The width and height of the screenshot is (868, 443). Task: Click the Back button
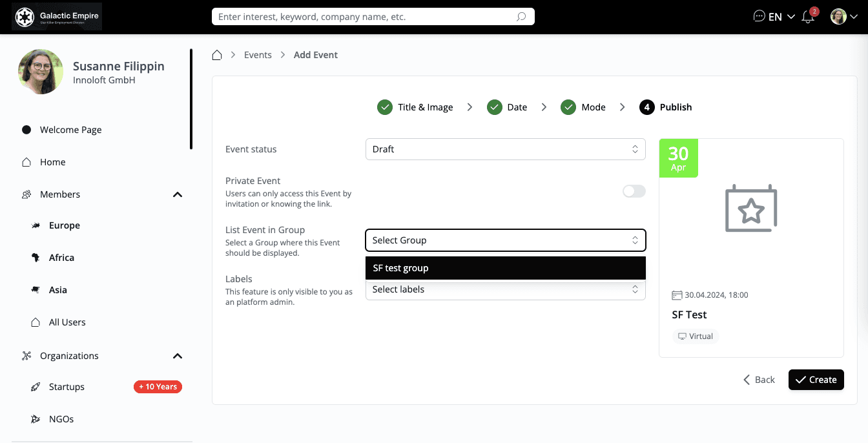[x=759, y=380]
